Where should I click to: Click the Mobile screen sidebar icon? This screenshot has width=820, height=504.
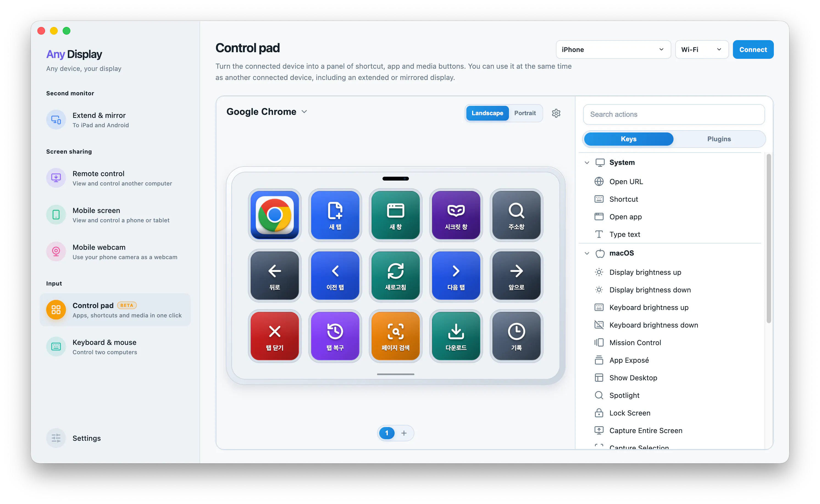56,215
